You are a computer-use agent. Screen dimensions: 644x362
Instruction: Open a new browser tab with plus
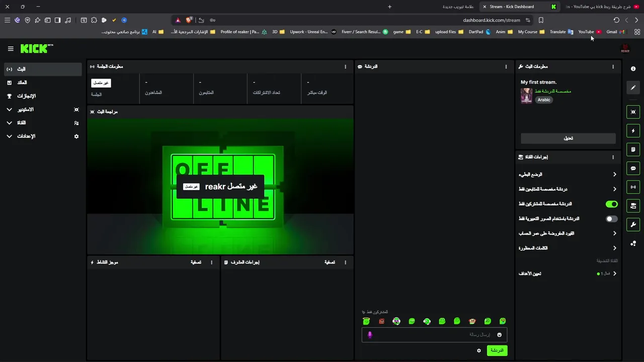[x=390, y=7]
